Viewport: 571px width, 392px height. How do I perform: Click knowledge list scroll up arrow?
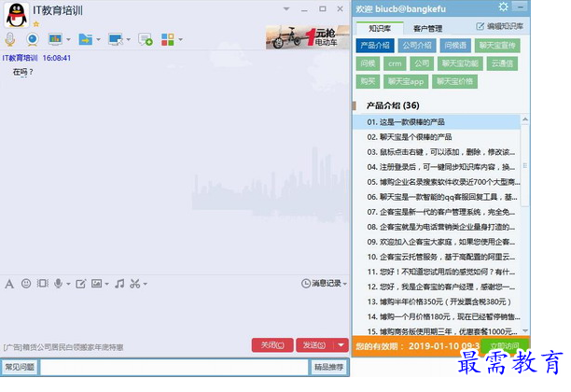(x=525, y=119)
